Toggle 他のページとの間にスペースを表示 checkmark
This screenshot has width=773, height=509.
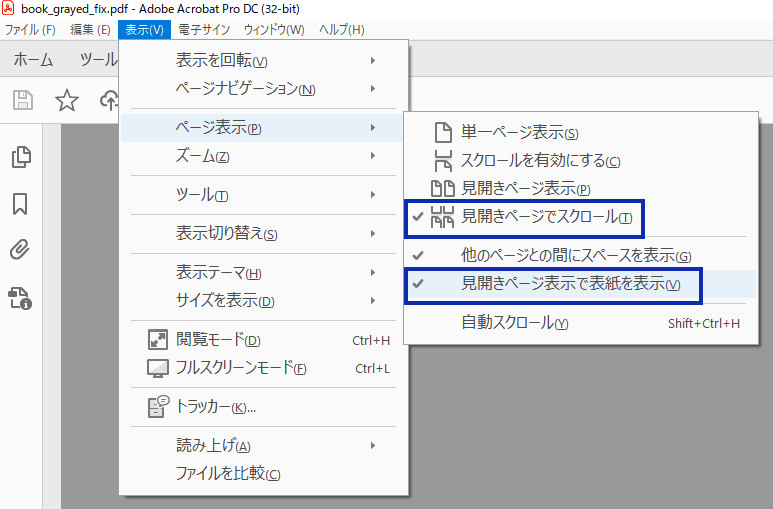[581, 255]
